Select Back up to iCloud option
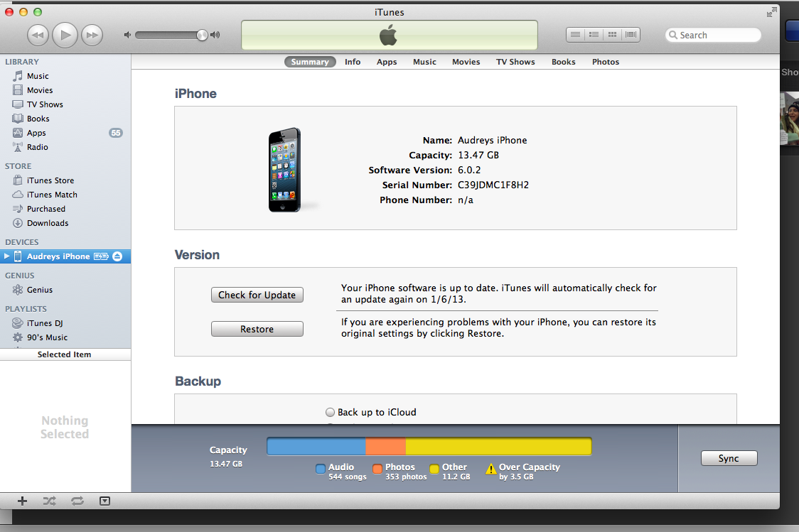Image resolution: width=799 pixels, height=532 pixels. coord(331,412)
